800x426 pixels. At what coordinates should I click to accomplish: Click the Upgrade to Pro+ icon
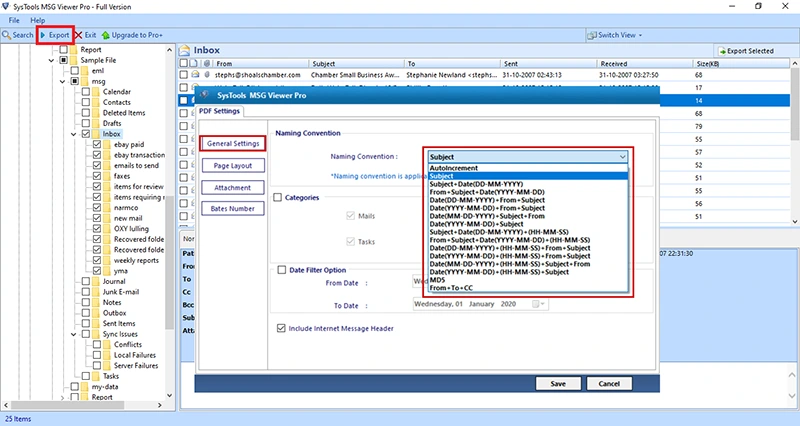pyautogui.click(x=106, y=35)
